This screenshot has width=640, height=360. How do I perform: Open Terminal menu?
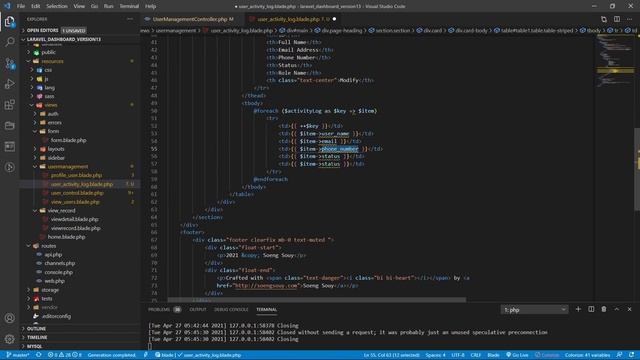[x=129, y=6]
